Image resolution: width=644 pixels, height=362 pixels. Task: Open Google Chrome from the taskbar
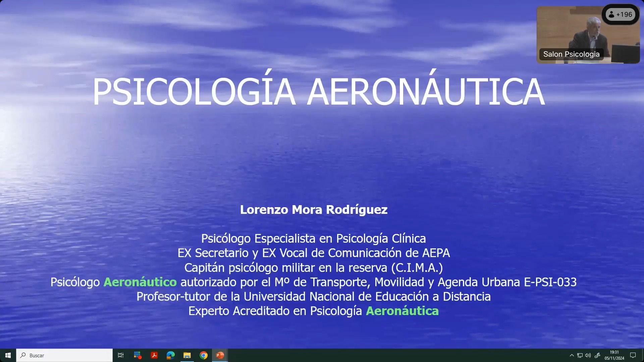coord(203,355)
